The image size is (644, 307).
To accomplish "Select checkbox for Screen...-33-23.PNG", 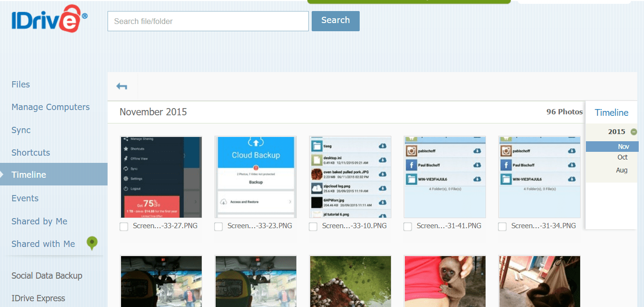I will point(219,227).
